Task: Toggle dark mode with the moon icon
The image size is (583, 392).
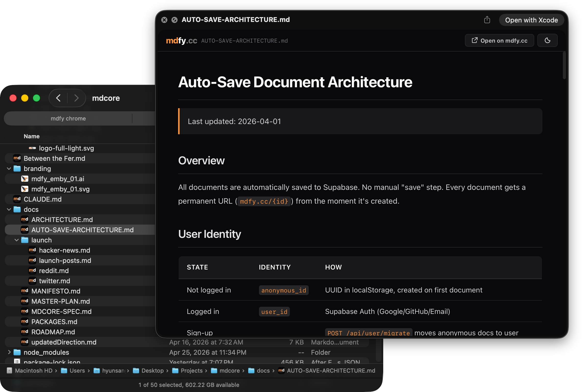Action: [547, 40]
